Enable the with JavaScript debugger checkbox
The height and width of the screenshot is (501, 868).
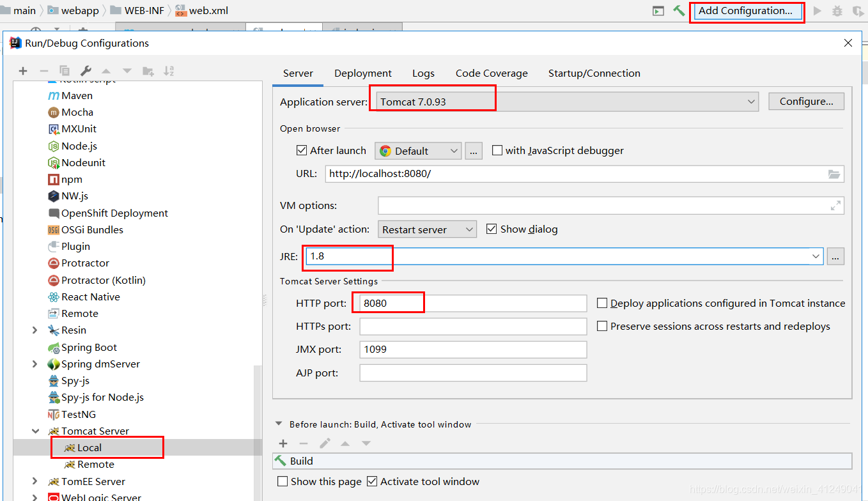tap(497, 151)
